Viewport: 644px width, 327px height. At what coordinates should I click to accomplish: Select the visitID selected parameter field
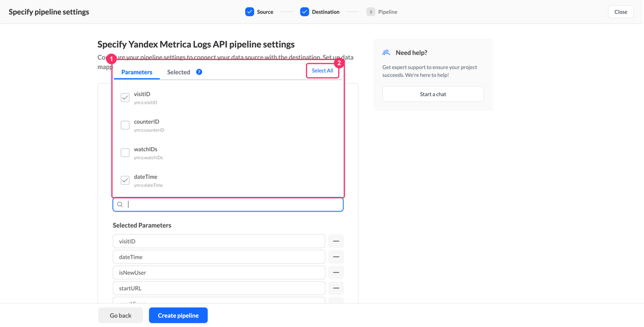(219, 241)
